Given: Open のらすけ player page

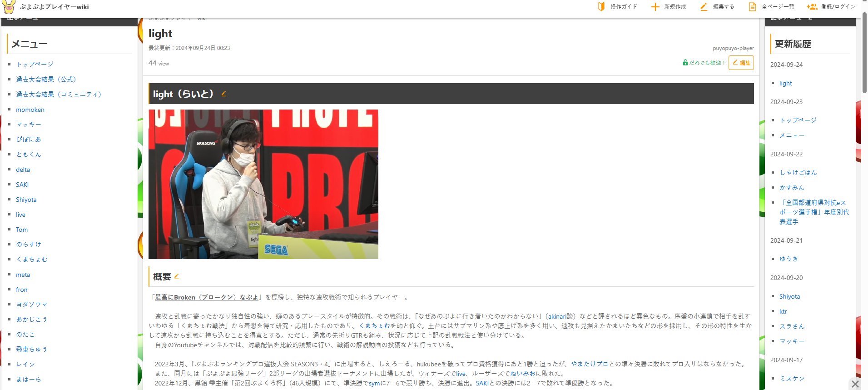Looking at the screenshot, I should [29, 244].
